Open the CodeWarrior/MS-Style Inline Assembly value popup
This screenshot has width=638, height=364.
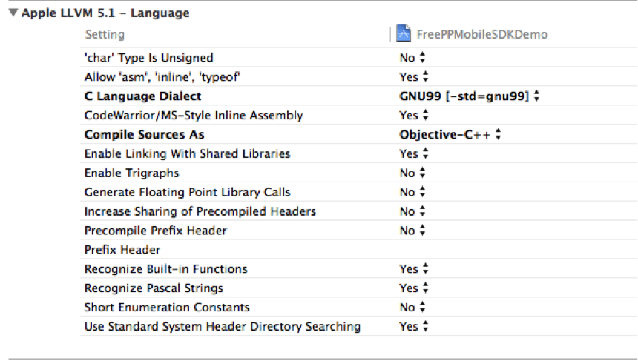[x=414, y=116]
